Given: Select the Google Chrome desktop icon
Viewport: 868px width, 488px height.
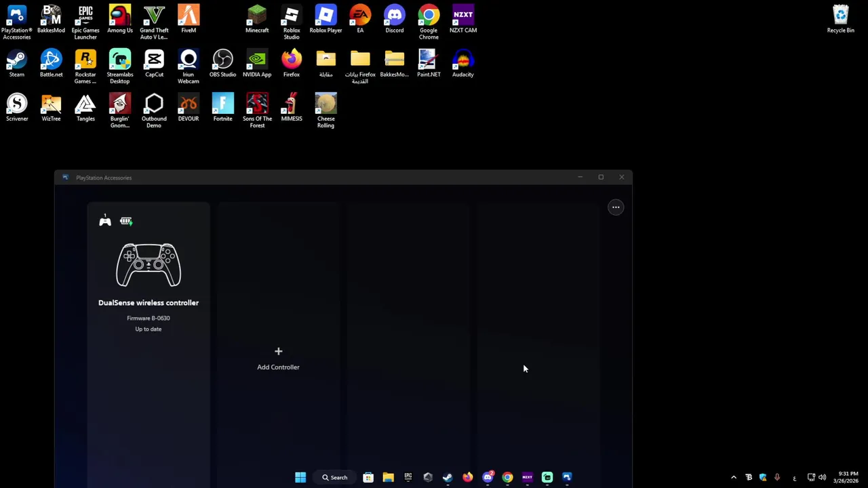Looking at the screenshot, I should point(429,22).
